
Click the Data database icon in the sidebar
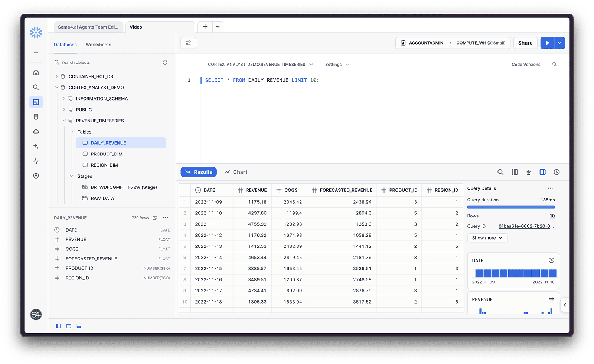point(36,117)
